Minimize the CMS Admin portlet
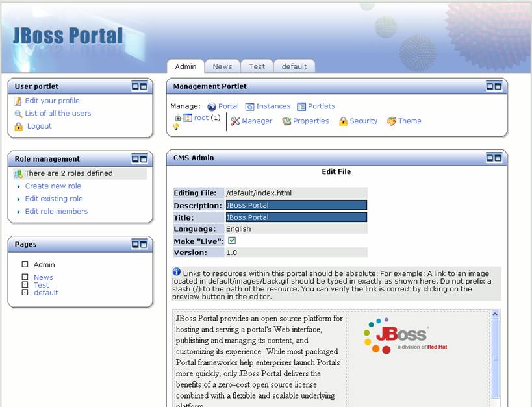Viewport: 532px width, 407px height. point(490,158)
